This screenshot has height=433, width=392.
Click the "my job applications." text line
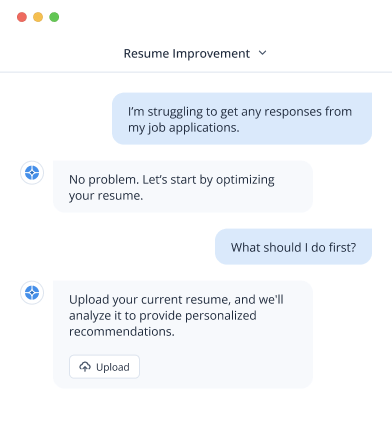point(184,128)
